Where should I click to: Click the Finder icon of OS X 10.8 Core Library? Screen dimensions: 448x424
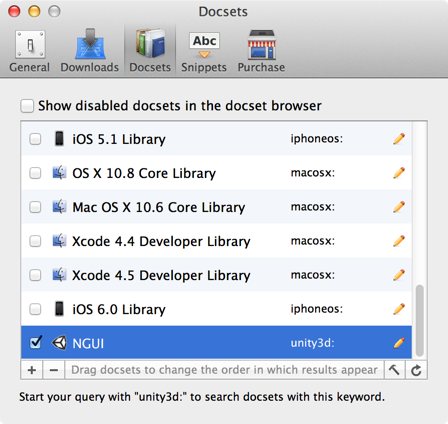point(59,173)
